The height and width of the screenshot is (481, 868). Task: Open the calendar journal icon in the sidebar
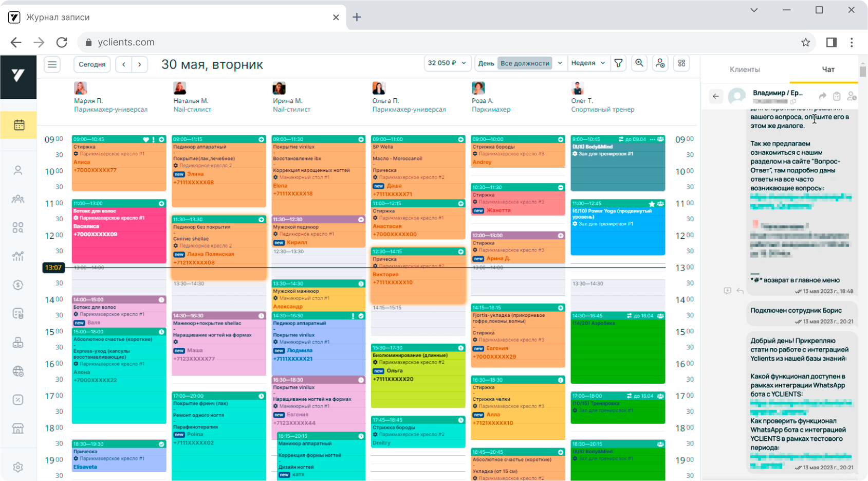[19, 125]
